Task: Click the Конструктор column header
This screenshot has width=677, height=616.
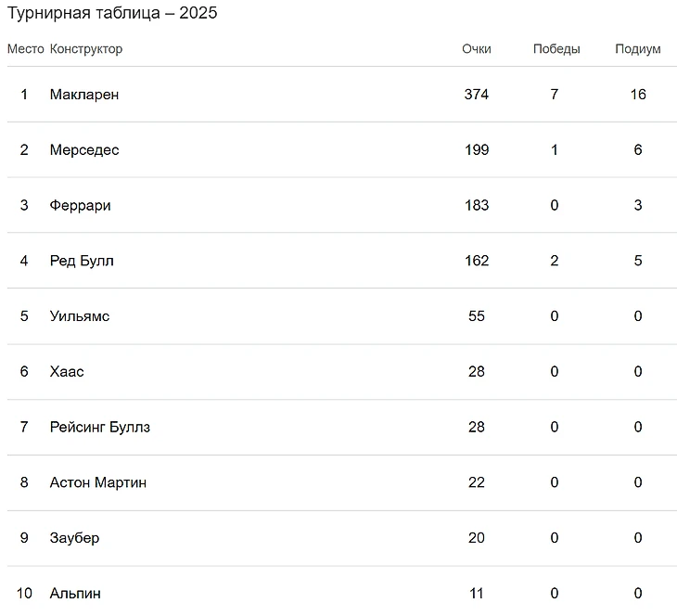Action: click(x=85, y=49)
